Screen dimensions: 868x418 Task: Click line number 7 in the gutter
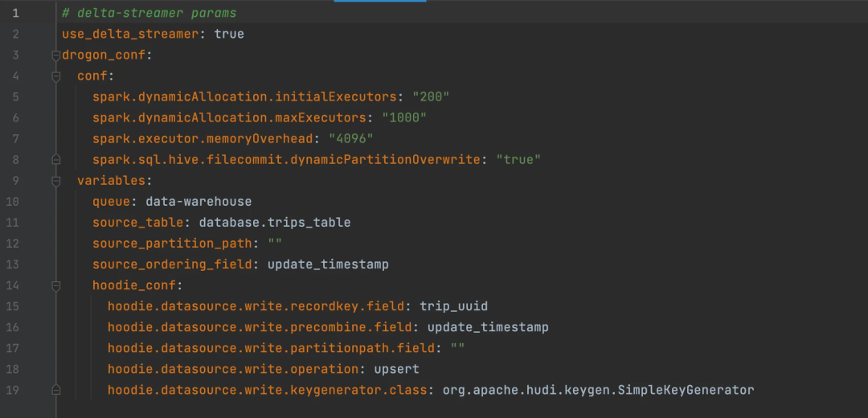(15, 138)
